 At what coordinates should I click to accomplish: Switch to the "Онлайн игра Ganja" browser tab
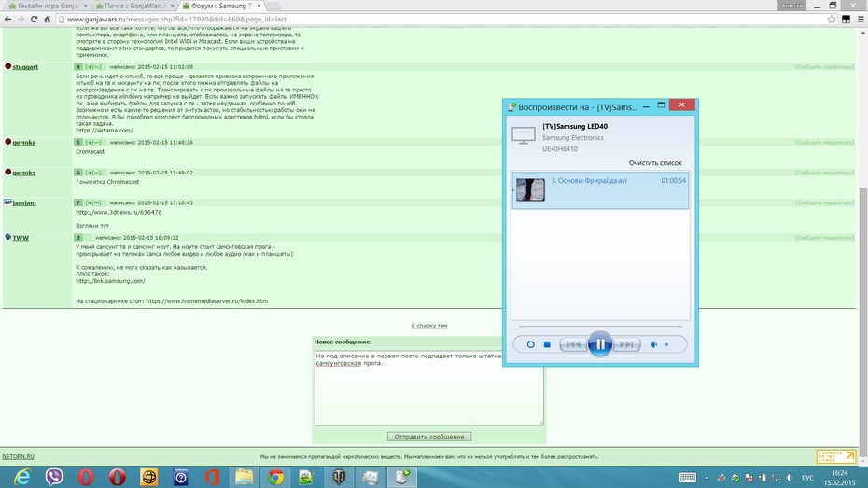point(47,6)
